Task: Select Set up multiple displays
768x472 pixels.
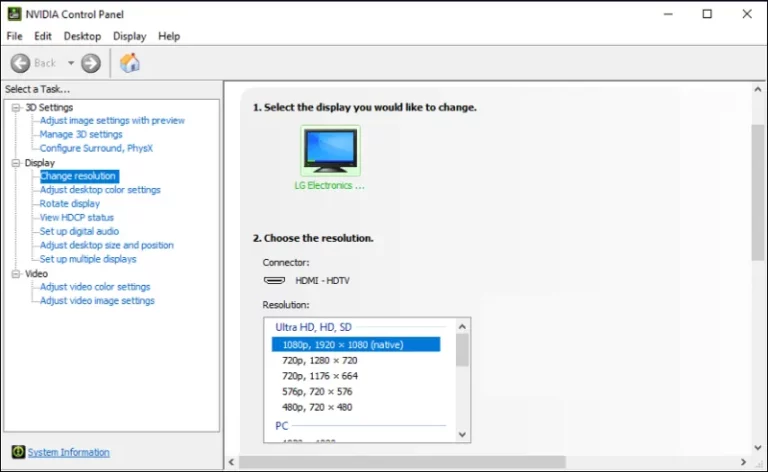Action: point(88,259)
